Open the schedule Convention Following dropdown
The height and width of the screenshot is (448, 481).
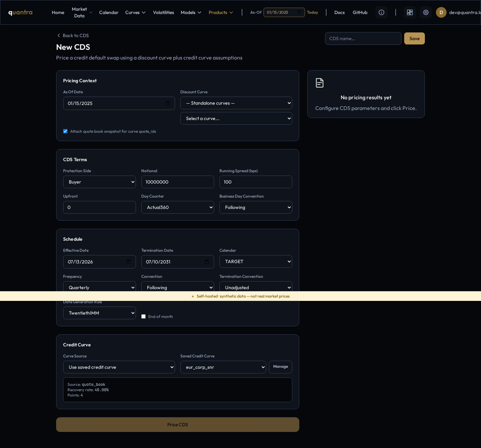tap(178, 287)
